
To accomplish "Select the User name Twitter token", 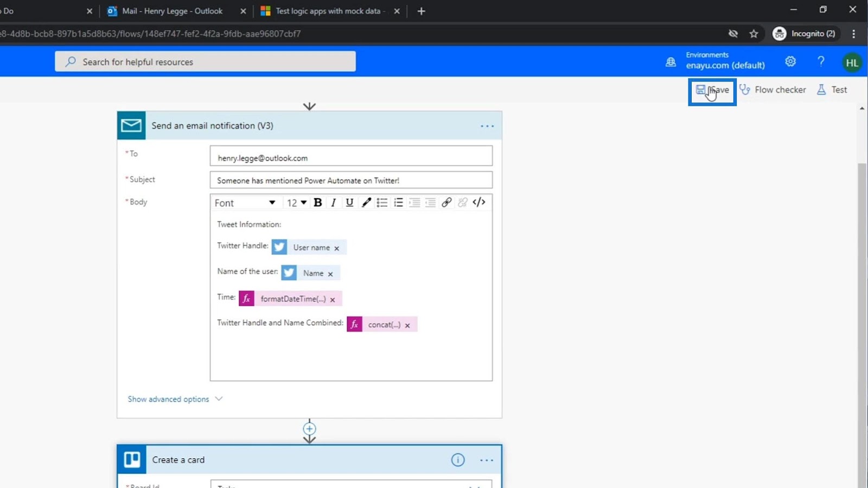I will (309, 247).
